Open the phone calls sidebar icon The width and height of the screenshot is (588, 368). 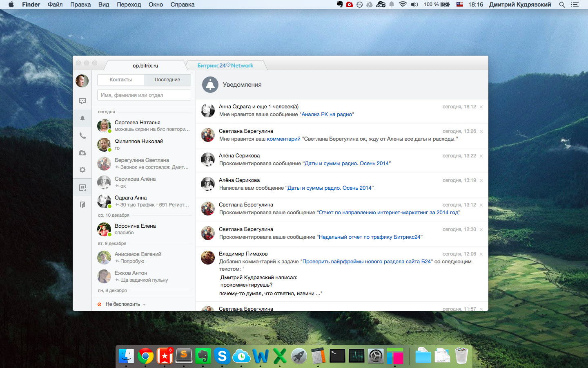click(x=82, y=136)
